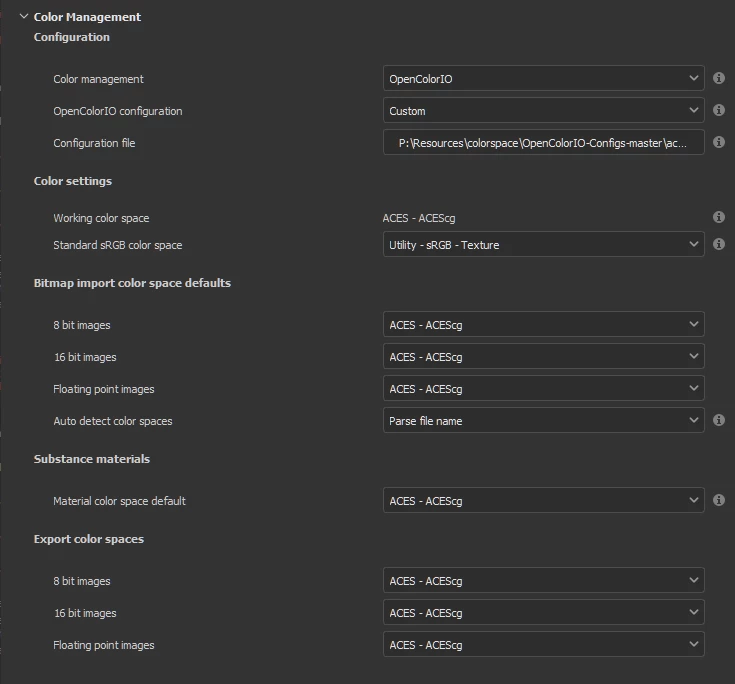The image size is (735, 684).
Task: Click info icon next to OpenColorIO configuration
Action: (x=719, y=110)
